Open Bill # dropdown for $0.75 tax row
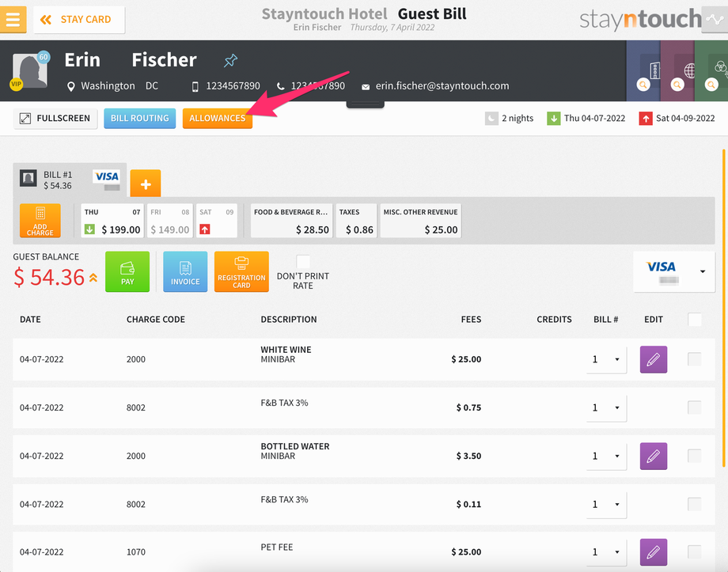The height and width of the screenshot is (572, 728). point(606,407)
